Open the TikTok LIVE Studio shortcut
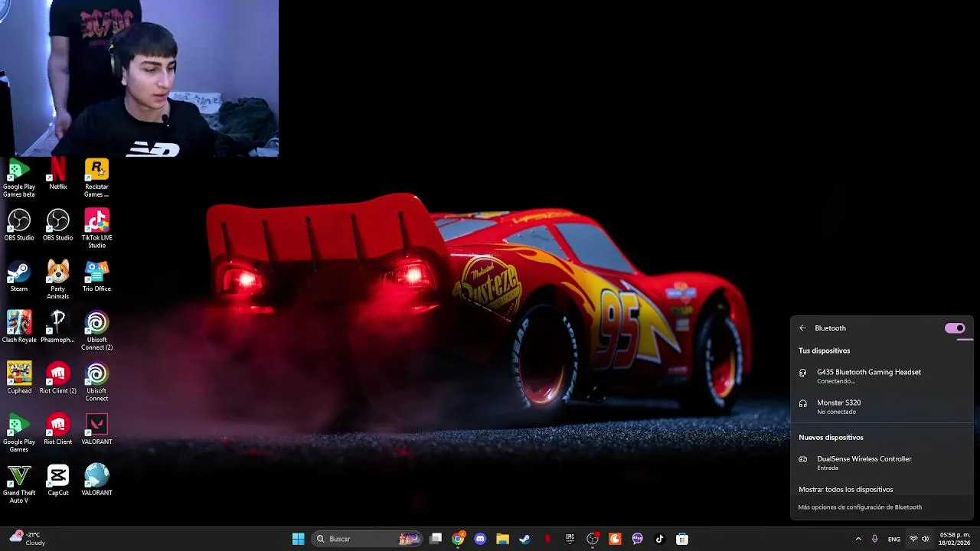980x551 pixels. point(96,229)
